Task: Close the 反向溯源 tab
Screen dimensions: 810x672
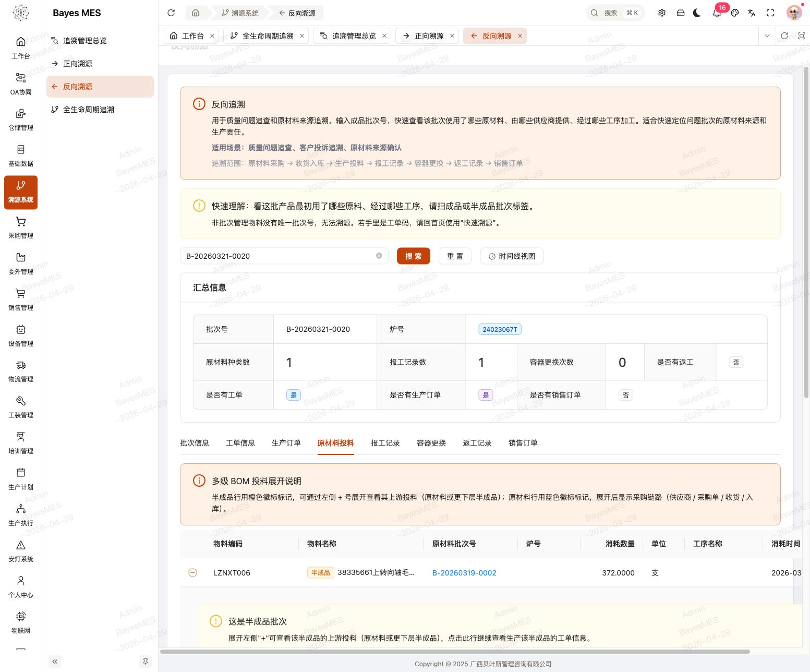Action: click(x=520, y=36)
